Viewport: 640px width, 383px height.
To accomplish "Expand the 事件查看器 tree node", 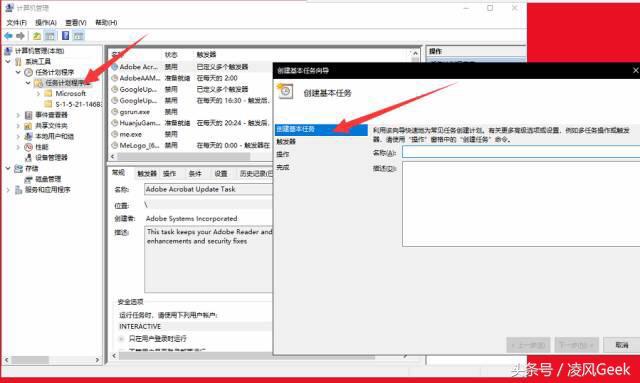I will click(x=18, y=115).
